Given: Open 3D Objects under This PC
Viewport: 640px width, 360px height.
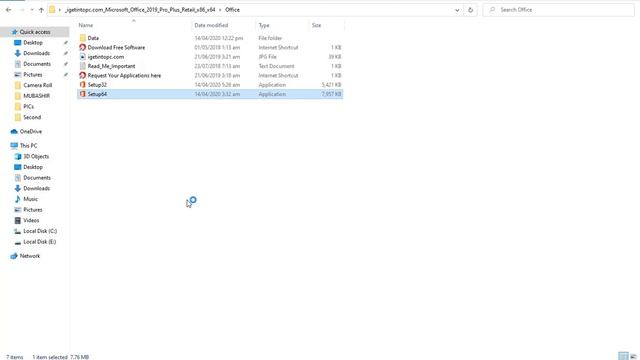Looking at the screenshot, I should (x=36, y=156).
